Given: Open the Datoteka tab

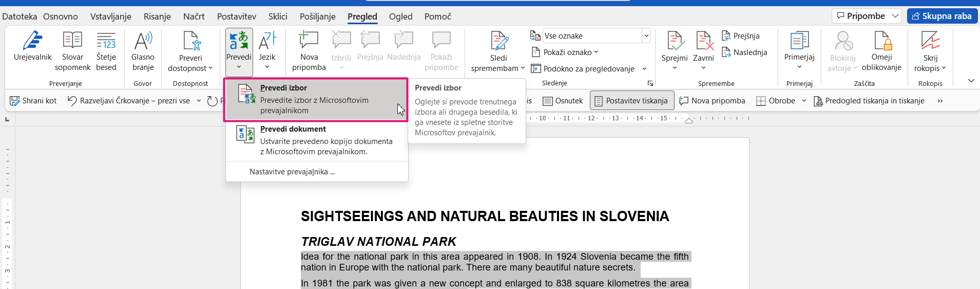Looking at the screenshot, I should pyautogui.click(x=20, y=16).
